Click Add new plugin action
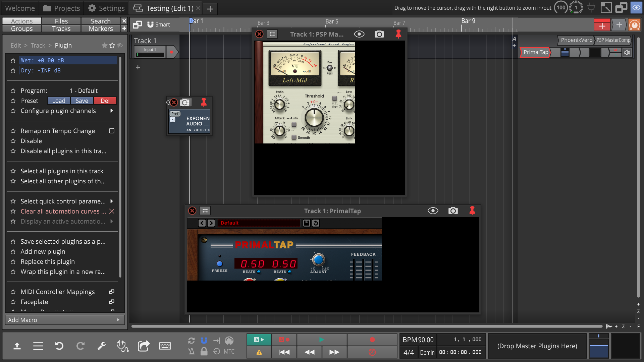The width and height of the screenshot is (644, 362). (43, 252)
